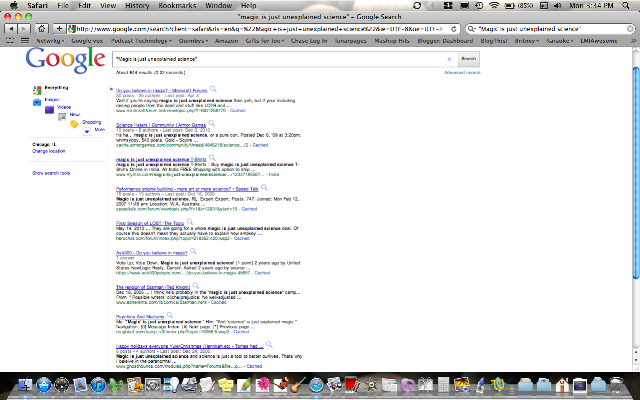Image resolution: width=640 pixels, height=400 pixels.
Task: Select the News newspaper icon
Action: [62, 117]
